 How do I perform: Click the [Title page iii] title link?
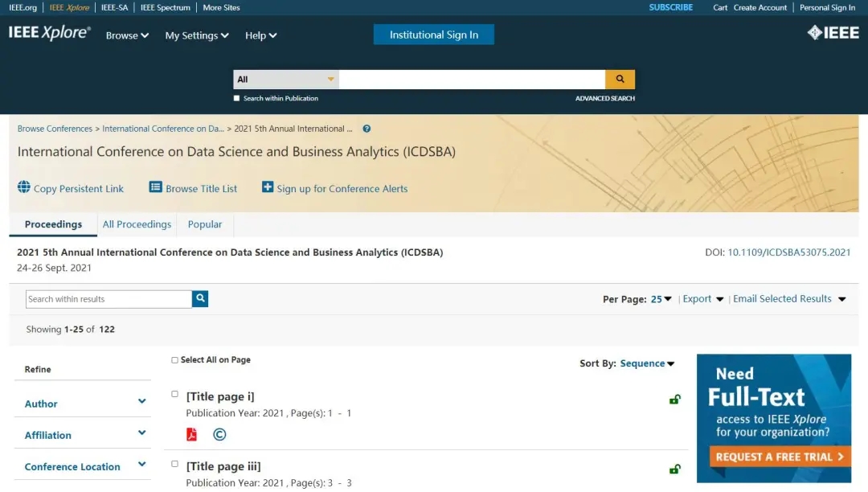tap(223, 466)
